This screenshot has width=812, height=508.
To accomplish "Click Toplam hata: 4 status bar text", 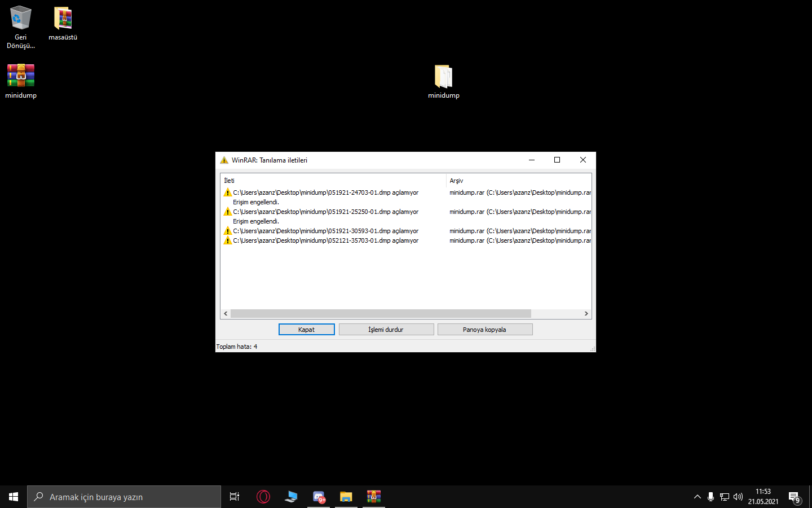I will (x=237, y=347).
